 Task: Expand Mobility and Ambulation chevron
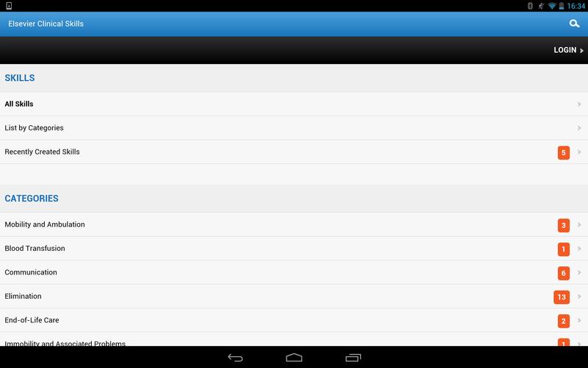[579, 224]
